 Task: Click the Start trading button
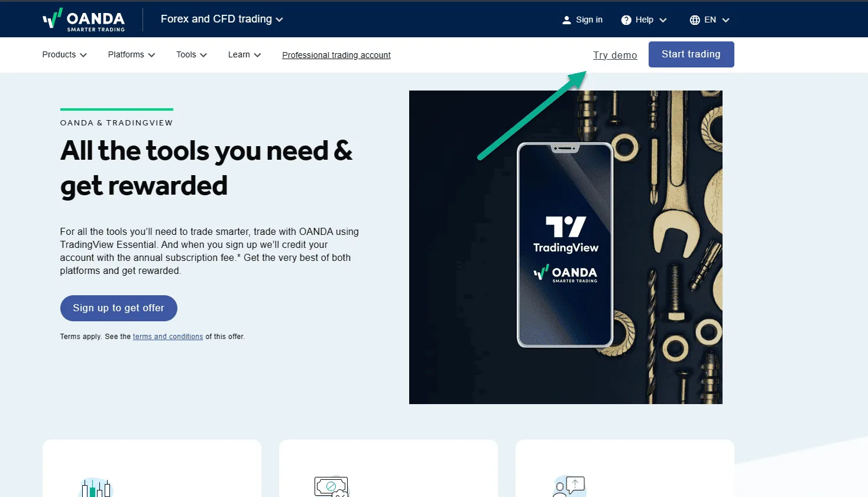(x=691, y=54)
